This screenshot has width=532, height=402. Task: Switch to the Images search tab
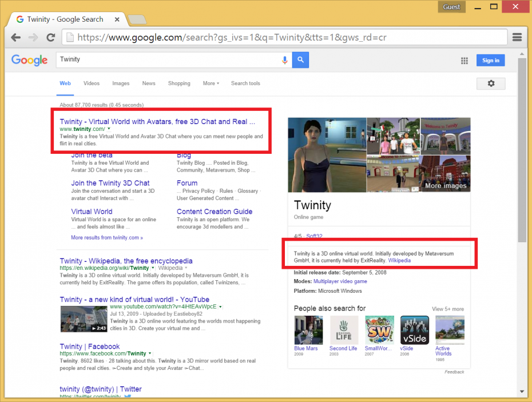tap(121, 83)
